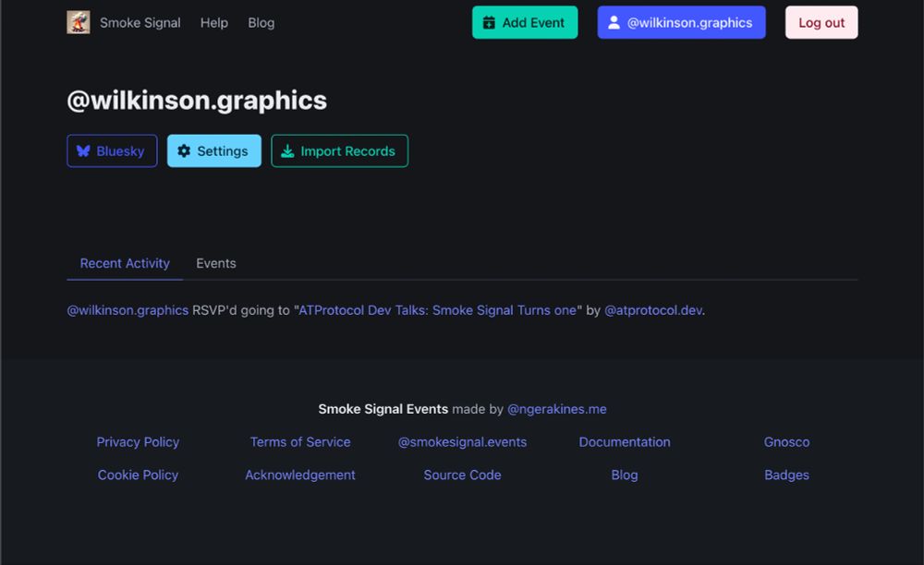924x565 pixels.
Task: Visit the @atprotocol.dev profile link
Action: 653,310
